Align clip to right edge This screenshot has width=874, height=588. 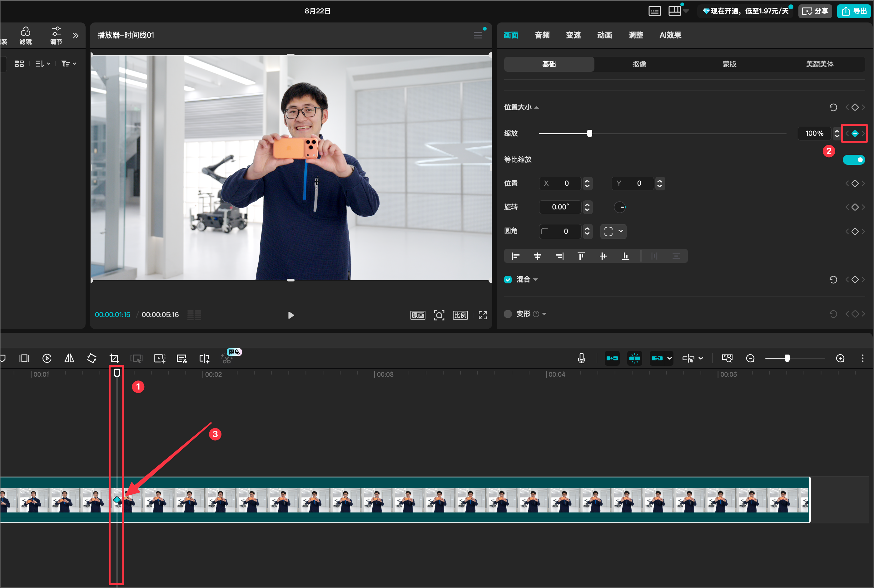[x=559, y=256]
